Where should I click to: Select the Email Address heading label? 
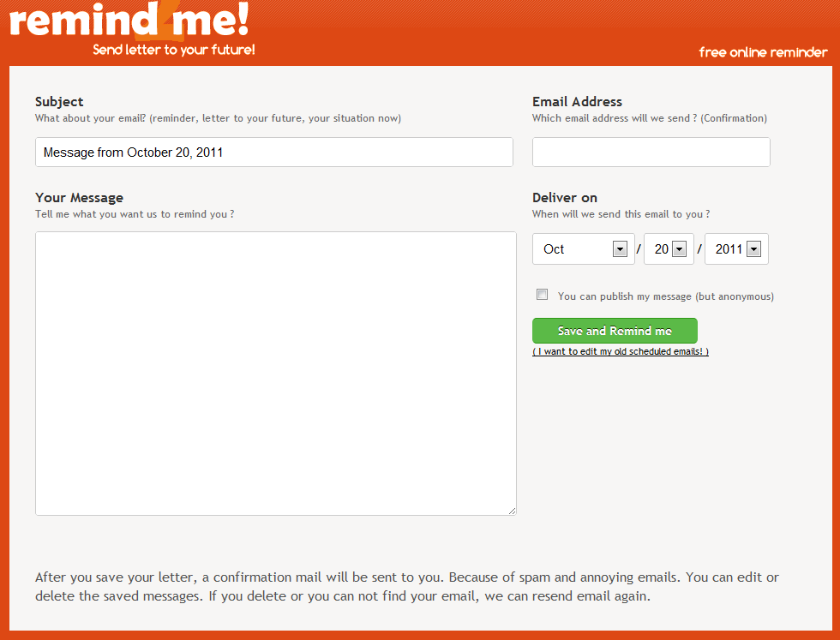coord(577,101)
